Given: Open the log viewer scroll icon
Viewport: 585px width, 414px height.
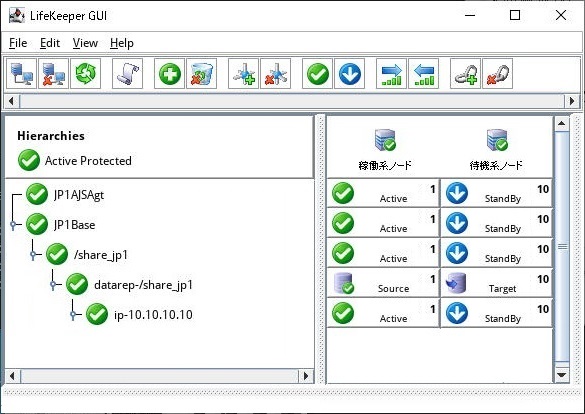Looking at the screenshot, I should pos(127,73).
